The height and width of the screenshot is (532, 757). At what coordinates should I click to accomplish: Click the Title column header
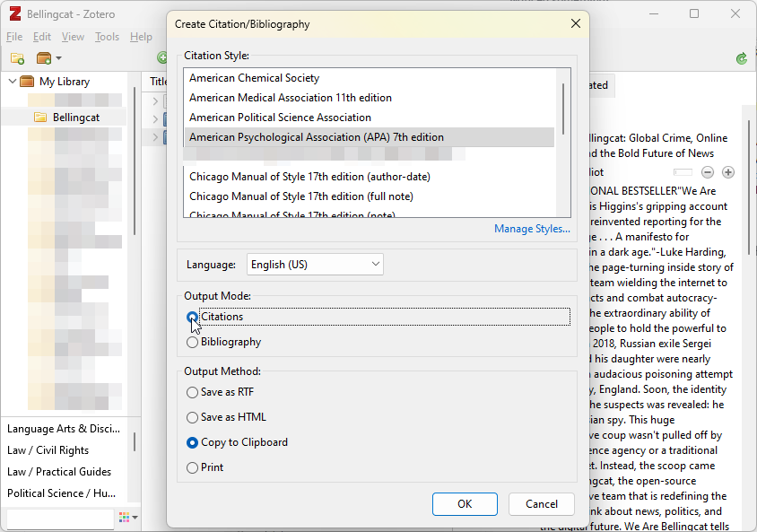pos(159,82)
